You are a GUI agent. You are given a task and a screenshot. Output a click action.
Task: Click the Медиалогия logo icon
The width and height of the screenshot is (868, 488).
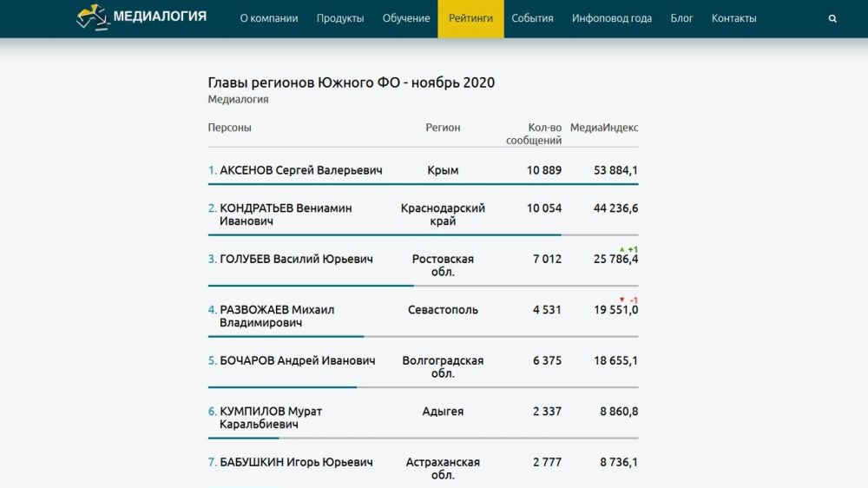point(92,17)
